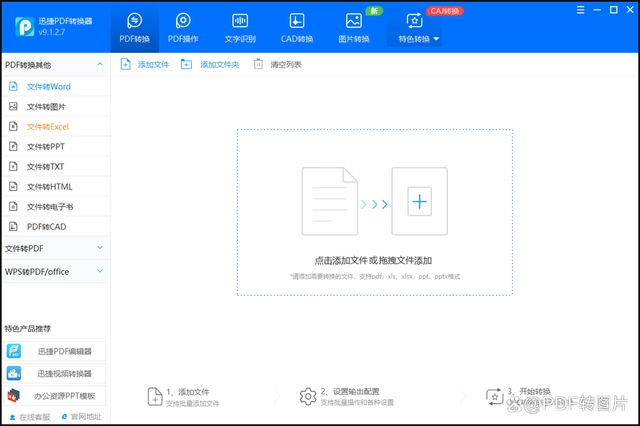
Task: Open the 文字识别 tab
Action: (240, 28)
